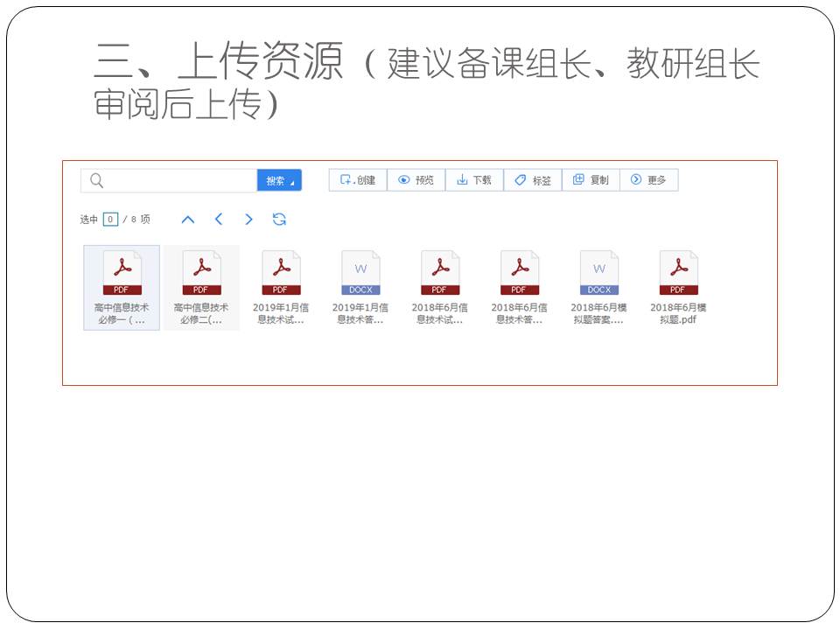
Task: Go forward with the right chevron icon
Action: click(x=248, y=220)
